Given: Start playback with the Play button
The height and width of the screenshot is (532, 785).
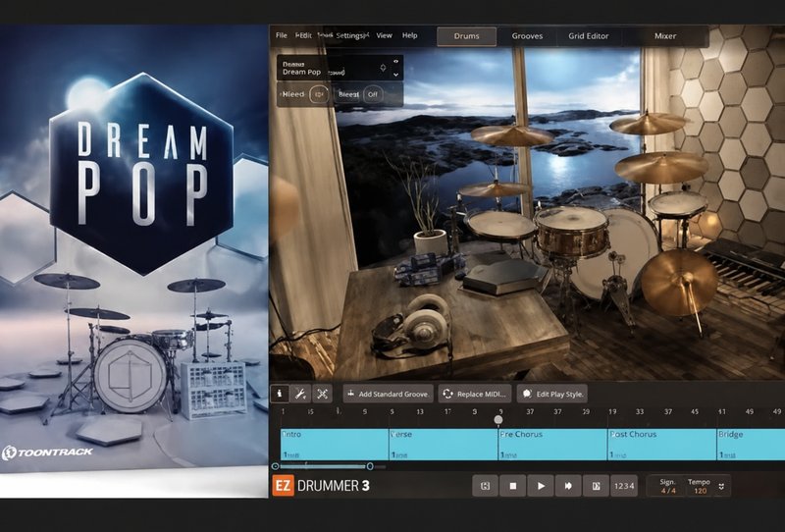Looking at the screenshot, I should [541, 486].
